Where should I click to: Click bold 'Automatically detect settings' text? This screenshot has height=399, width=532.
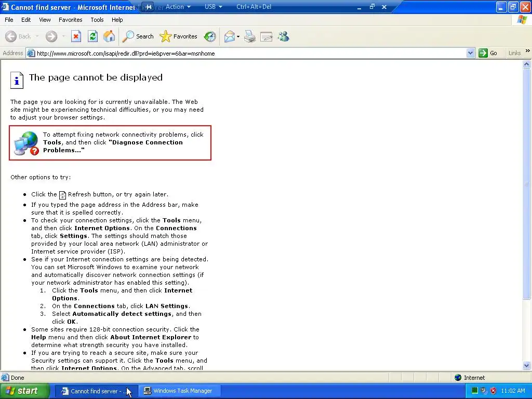pos(122,314)
